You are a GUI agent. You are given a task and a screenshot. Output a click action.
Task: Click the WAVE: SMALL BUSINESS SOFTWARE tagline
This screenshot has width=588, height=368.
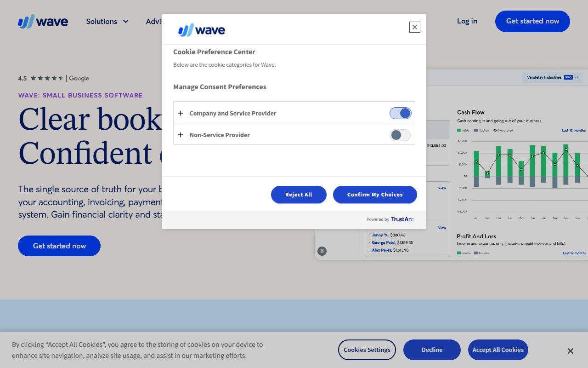[x=80, y=95]
